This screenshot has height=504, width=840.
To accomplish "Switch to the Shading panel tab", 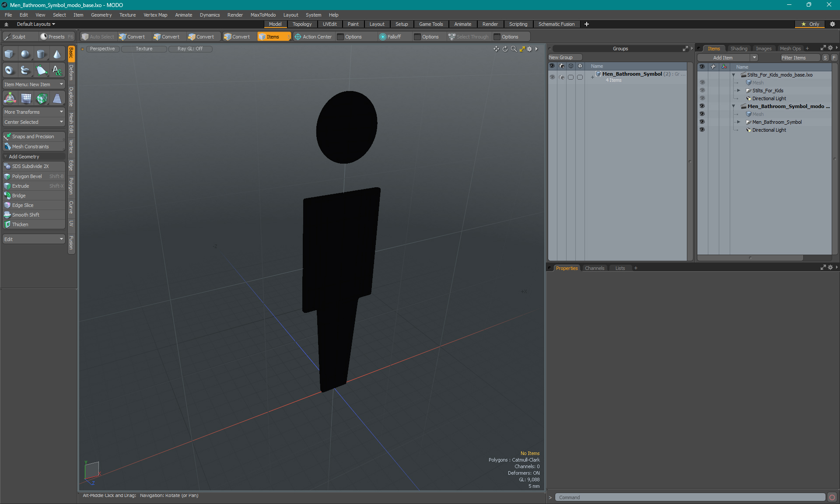I will click(x=739, y=48).
